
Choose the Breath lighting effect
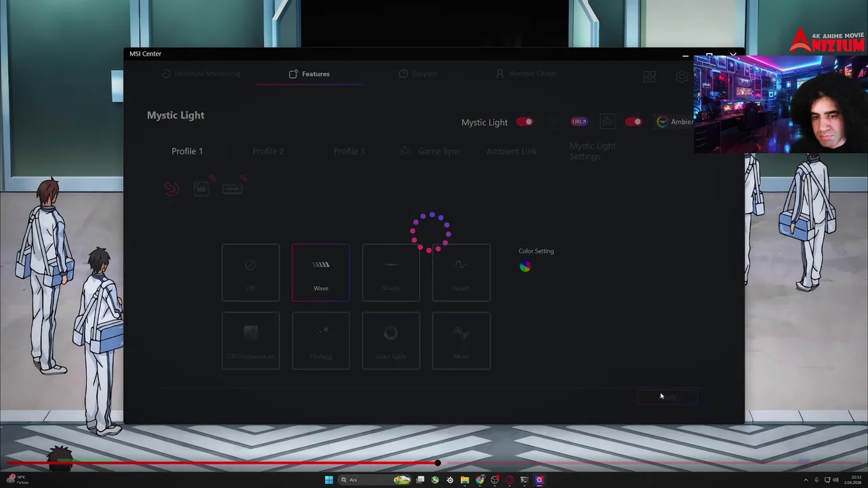461,272
